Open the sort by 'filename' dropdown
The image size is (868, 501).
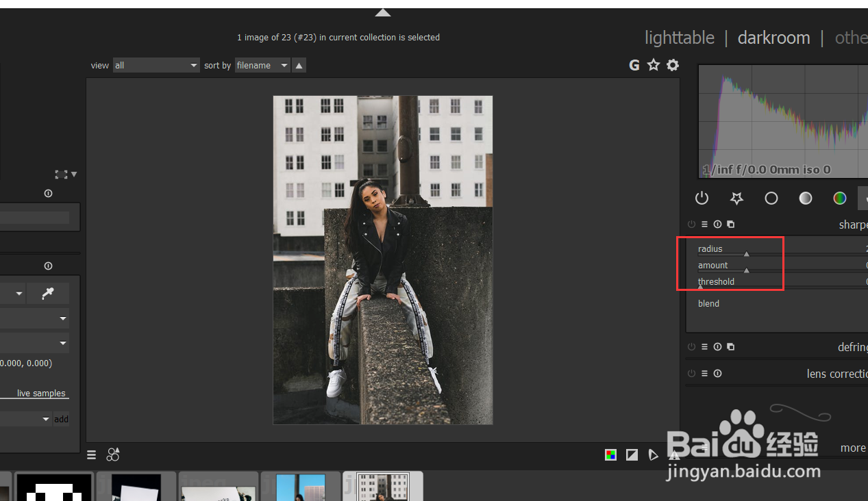(x=263, y=65)
